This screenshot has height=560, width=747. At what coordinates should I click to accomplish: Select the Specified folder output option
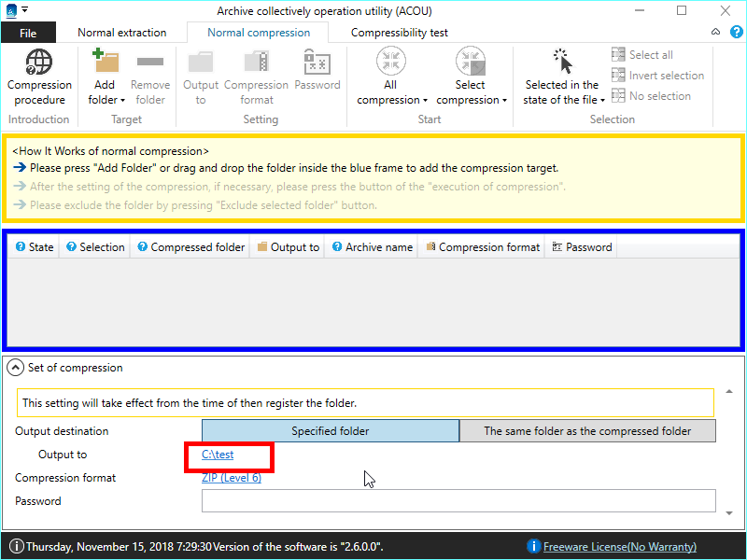[x=331, y=431]
